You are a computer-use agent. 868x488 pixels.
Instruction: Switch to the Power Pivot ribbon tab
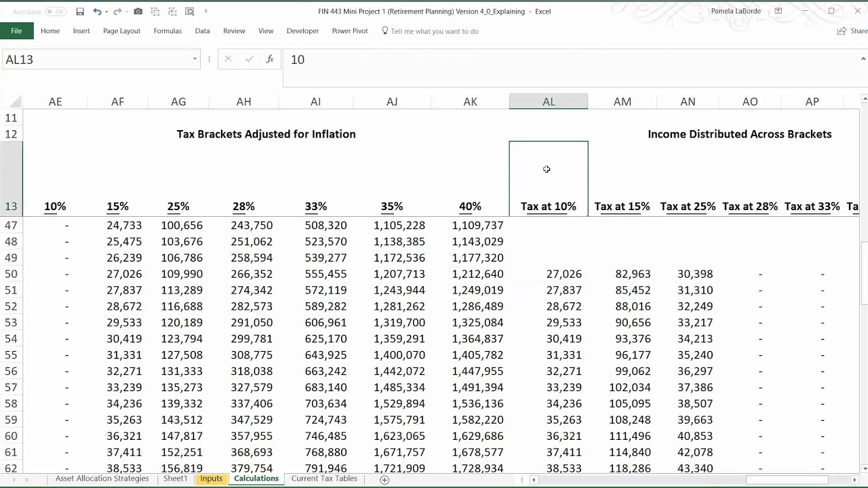[x=350, y=31]
